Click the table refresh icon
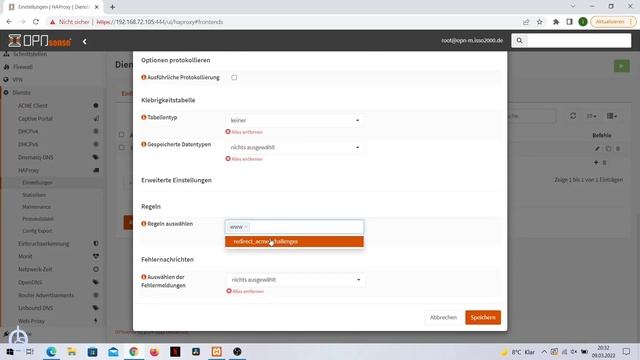Screen dimensions: 640x360 coord(573,116)
